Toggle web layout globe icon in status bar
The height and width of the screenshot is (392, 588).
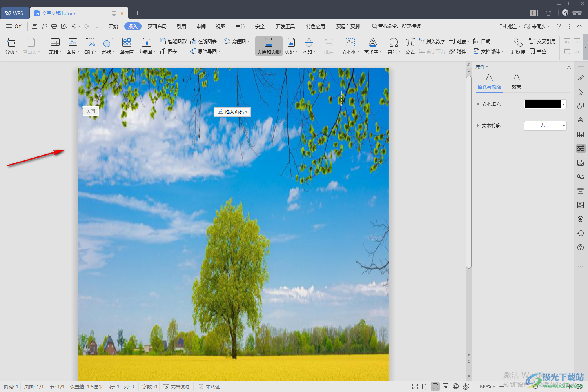click(x=456, y=387)
